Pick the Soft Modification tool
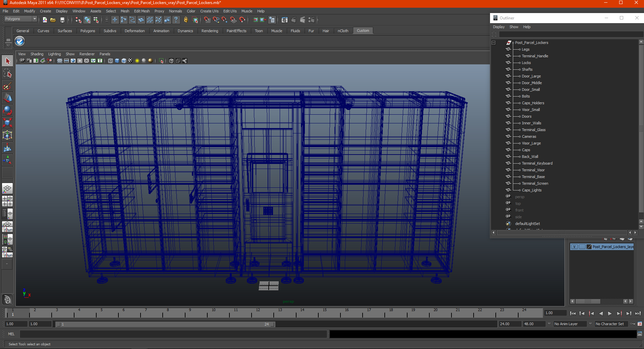This screenshot has height=349, width=644. (x=7, y=148)
